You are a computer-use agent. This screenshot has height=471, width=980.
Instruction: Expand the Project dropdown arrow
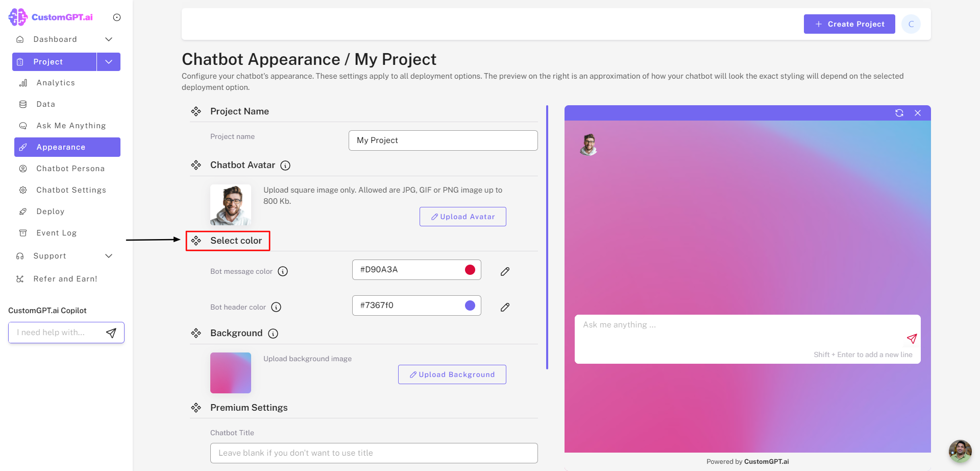tap(109, 62)
